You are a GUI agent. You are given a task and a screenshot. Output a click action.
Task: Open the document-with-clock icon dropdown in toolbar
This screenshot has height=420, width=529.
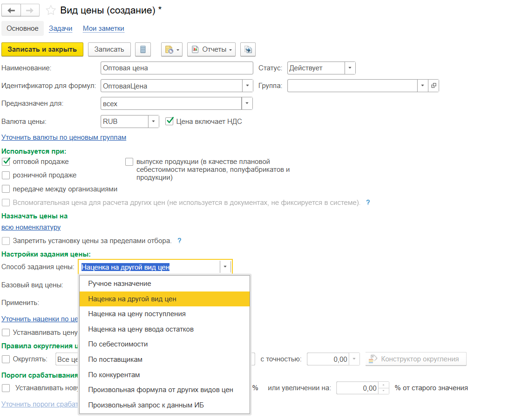coord(171,49)
